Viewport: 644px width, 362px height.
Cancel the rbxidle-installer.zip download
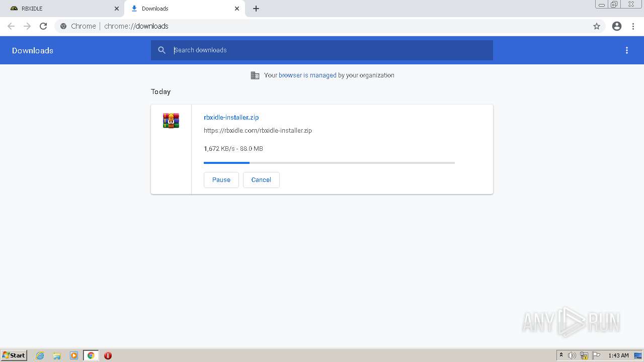(x=261, y=180)
